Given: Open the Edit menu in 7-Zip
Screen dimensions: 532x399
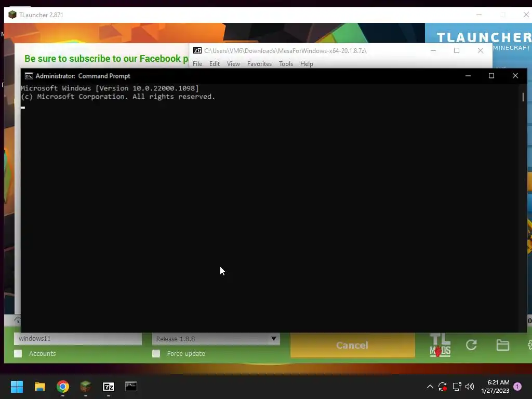Looking at the screenshot, I should click(x=215, y=64).
